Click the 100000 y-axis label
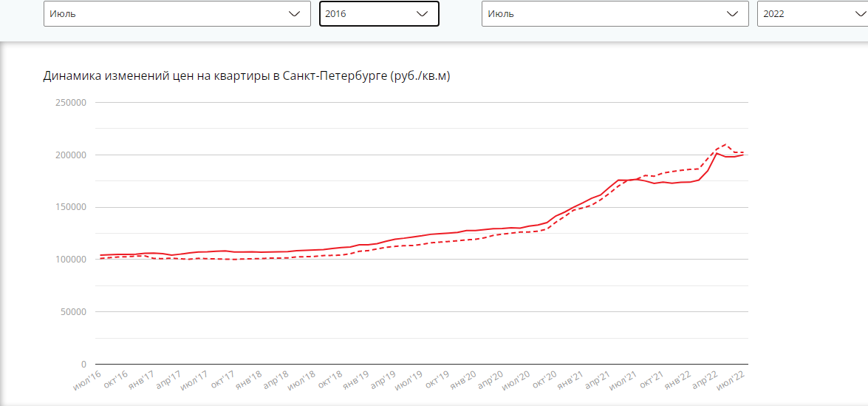The width and height of the screenshot is (868, 406). pos(70,260)
